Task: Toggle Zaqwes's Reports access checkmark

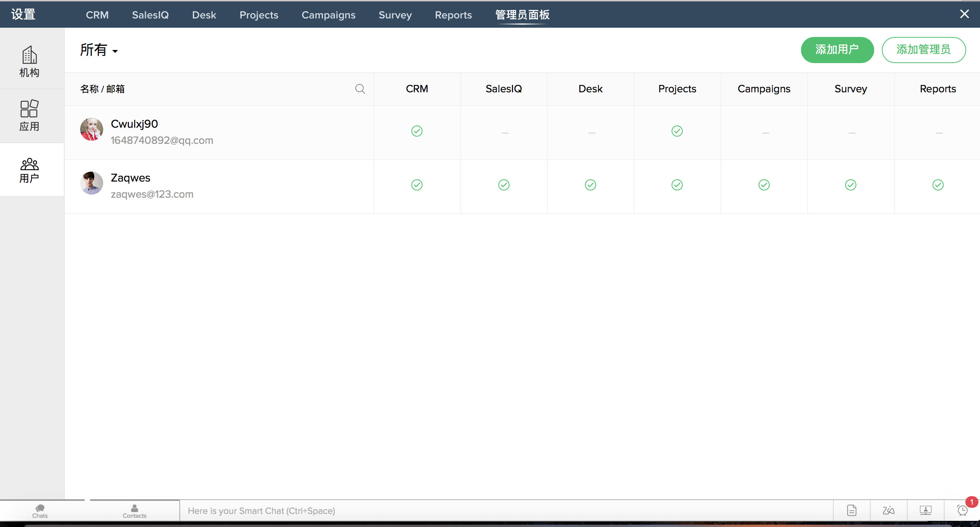Action: [x=938, y=185]
